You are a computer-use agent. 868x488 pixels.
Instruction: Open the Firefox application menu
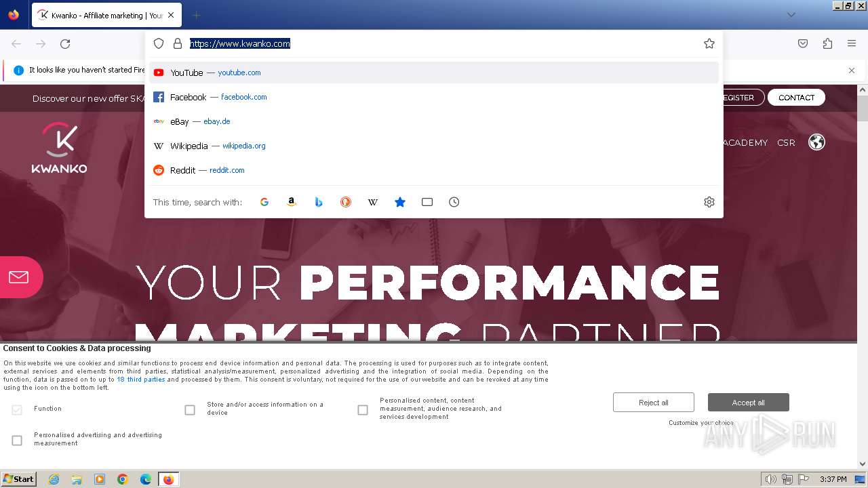(x=852, y=43)
